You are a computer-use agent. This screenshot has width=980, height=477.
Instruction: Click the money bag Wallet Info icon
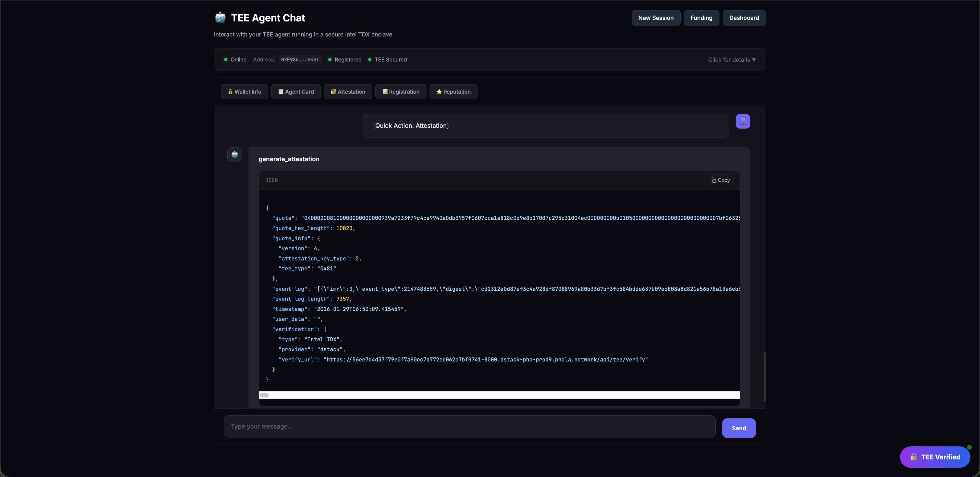pos(230,92)
